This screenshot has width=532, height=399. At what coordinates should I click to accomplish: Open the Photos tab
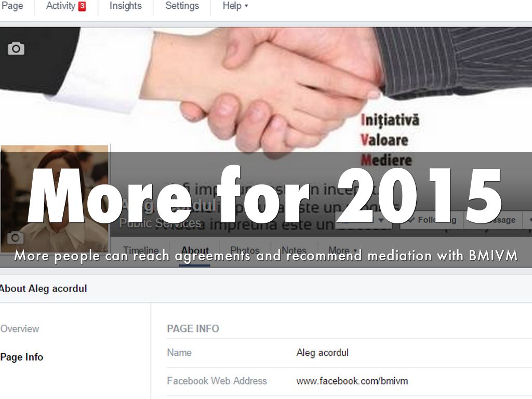click(x=245, y=250)
